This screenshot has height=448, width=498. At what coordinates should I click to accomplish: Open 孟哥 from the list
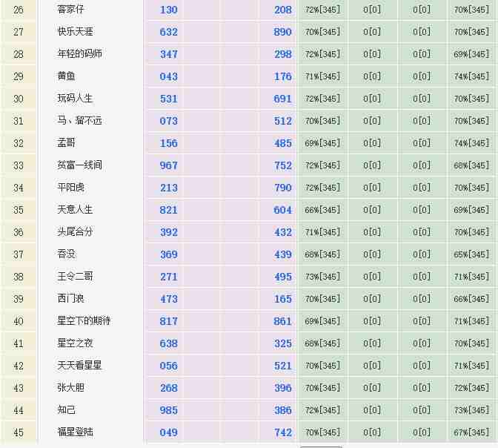click(66, 143)
